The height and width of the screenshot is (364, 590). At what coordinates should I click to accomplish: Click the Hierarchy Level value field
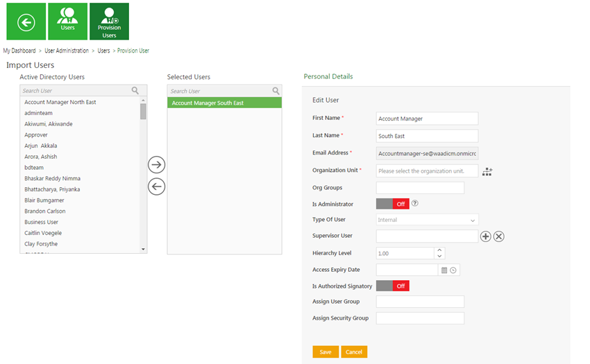405,253
